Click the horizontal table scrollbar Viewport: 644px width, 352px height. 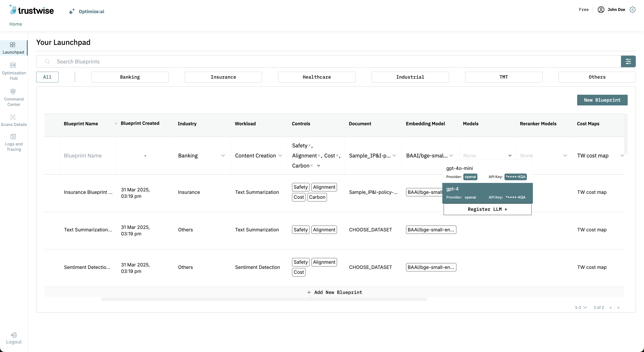(264, 299)
